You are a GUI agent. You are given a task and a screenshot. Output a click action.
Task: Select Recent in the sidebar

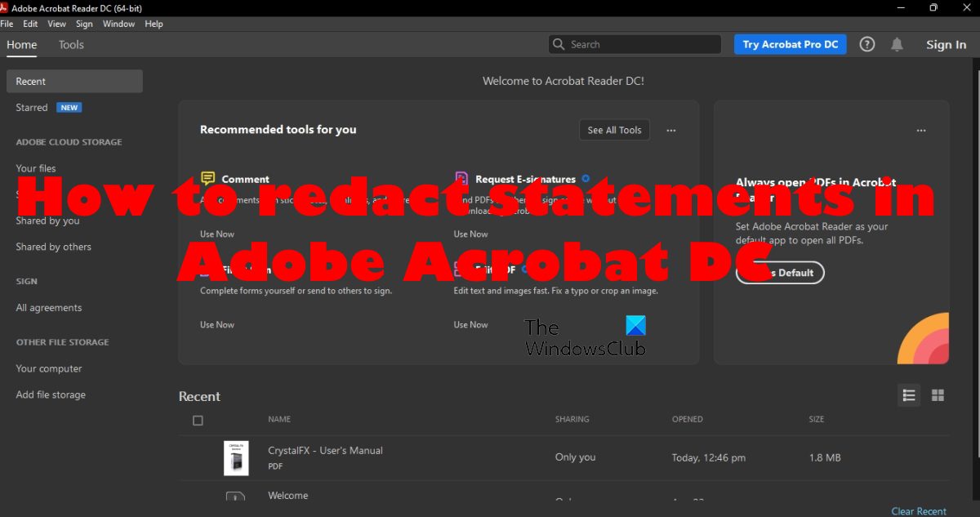pyautogui.click(x=74, y=81)
